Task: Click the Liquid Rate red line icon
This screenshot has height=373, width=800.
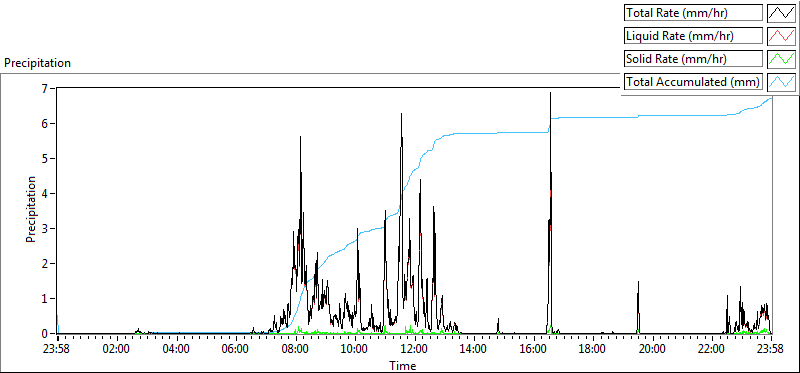Action: click(782, 36)
